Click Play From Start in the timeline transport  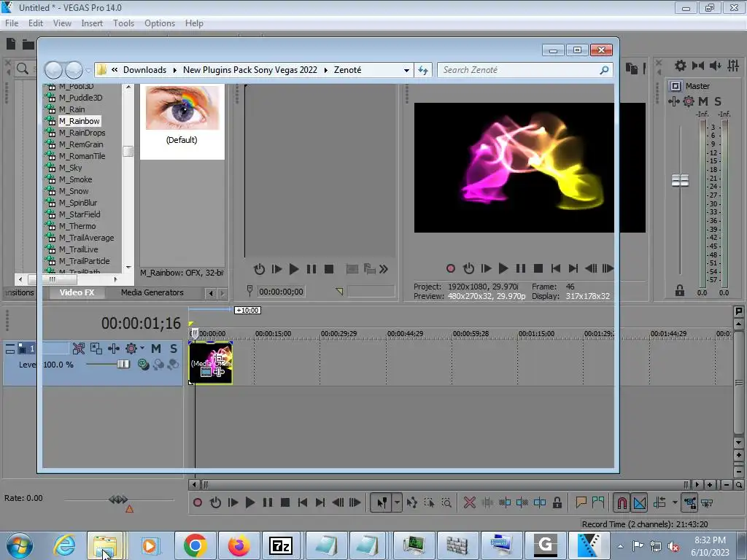pyautogui.click(x=233, y=502)
